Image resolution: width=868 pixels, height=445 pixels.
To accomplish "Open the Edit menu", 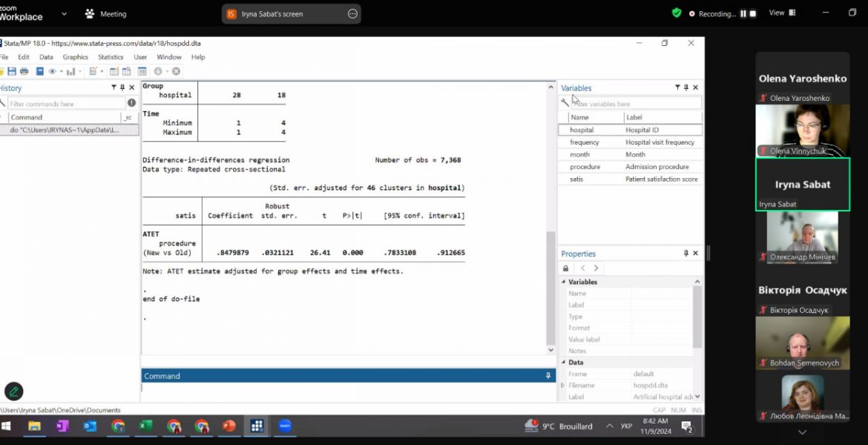I will click(x=24, y=56).
